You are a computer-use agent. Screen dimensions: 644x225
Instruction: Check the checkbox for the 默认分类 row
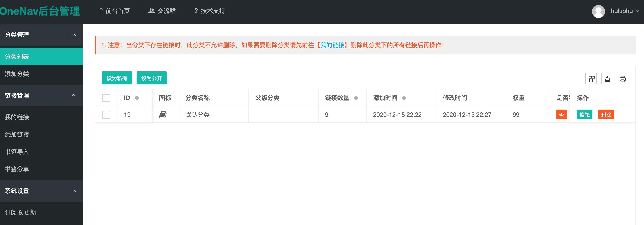pos(106,115)
